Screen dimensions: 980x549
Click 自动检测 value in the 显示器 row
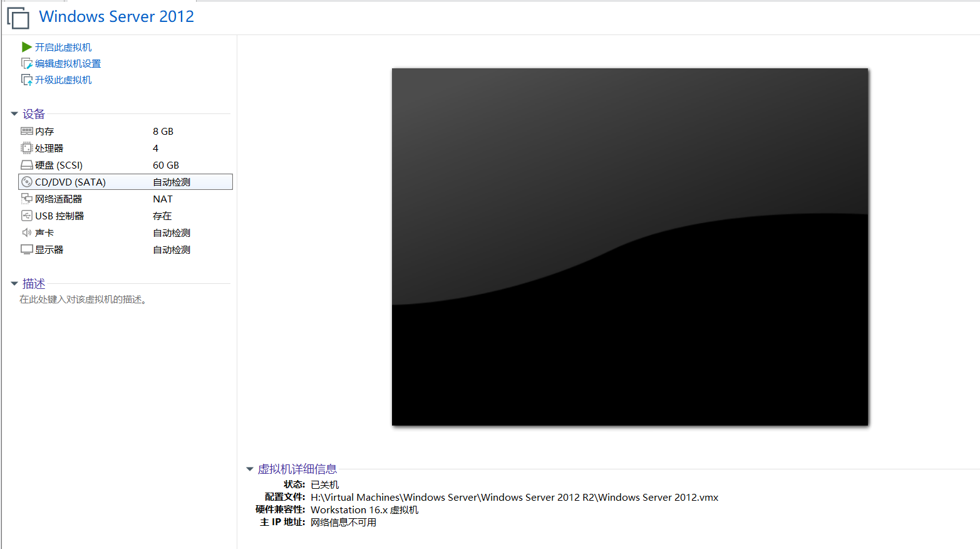172,249
